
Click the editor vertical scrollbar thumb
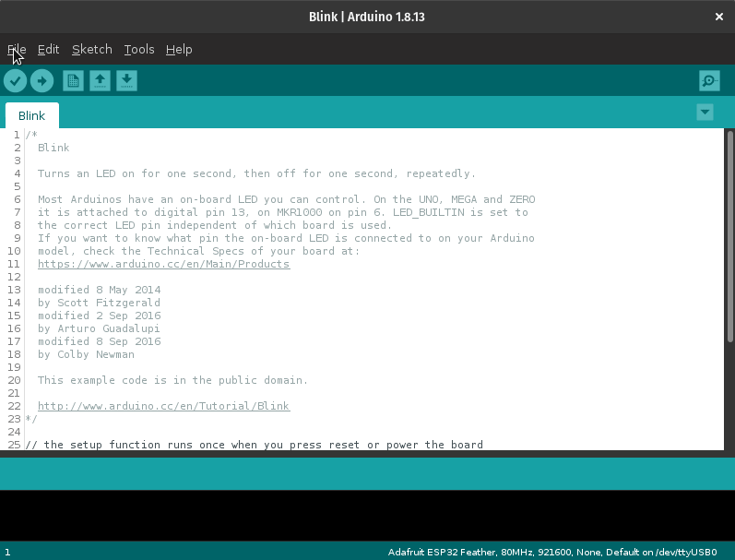pos(729,237)
